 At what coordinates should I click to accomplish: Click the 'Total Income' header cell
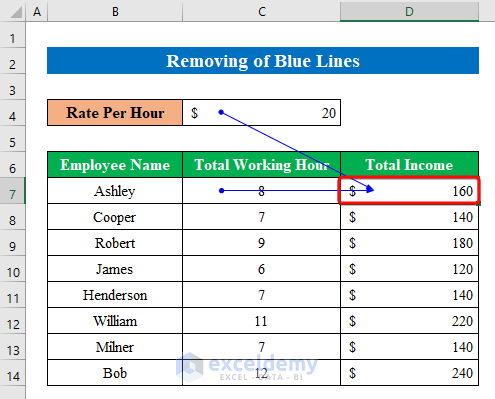pyautogui.click(x=409, y=165)
